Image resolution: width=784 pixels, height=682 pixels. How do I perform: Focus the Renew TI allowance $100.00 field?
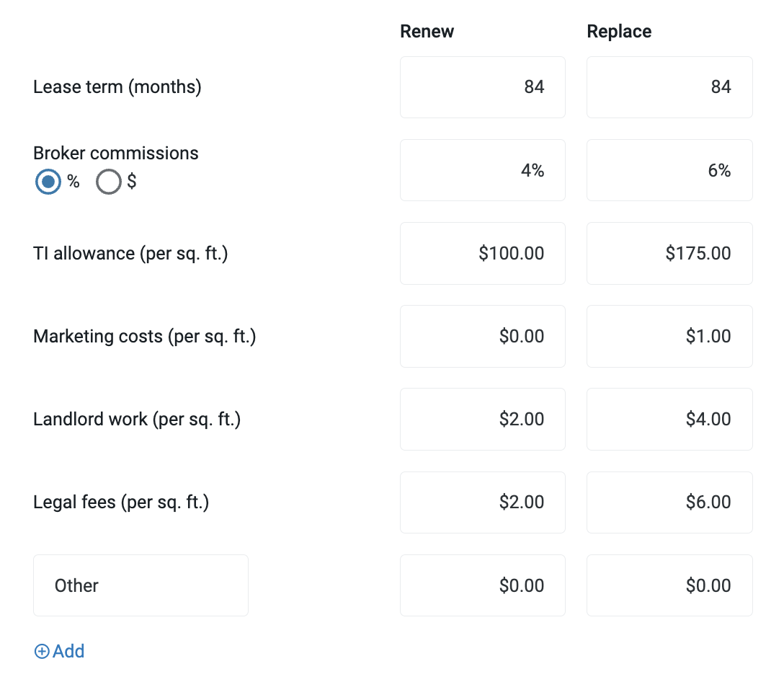[x=482, y=253]
